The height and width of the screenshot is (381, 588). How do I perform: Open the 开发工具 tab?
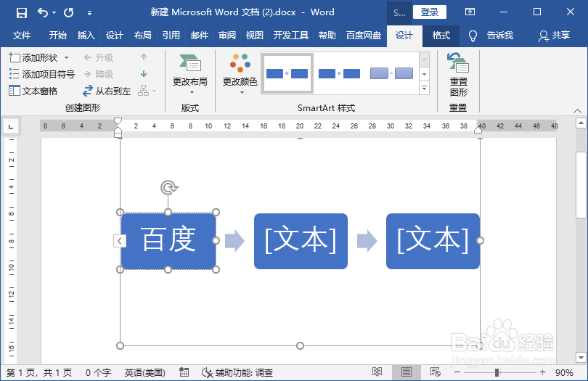290,36
